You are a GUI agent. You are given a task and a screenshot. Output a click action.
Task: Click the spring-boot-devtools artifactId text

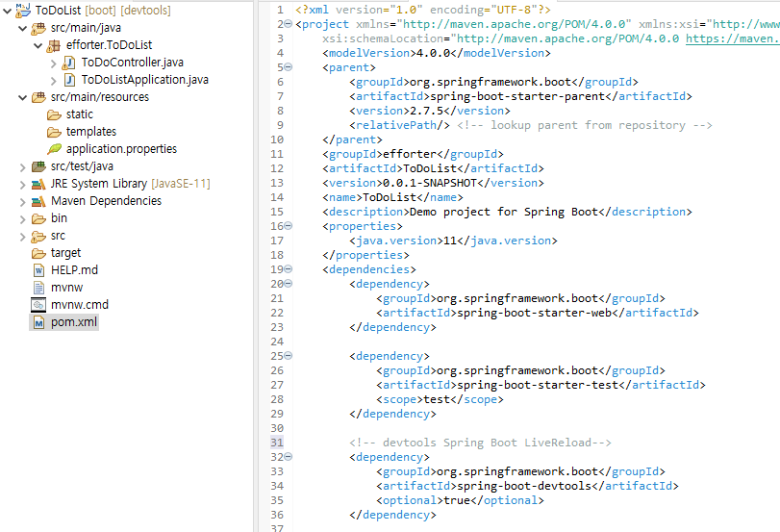524,486
